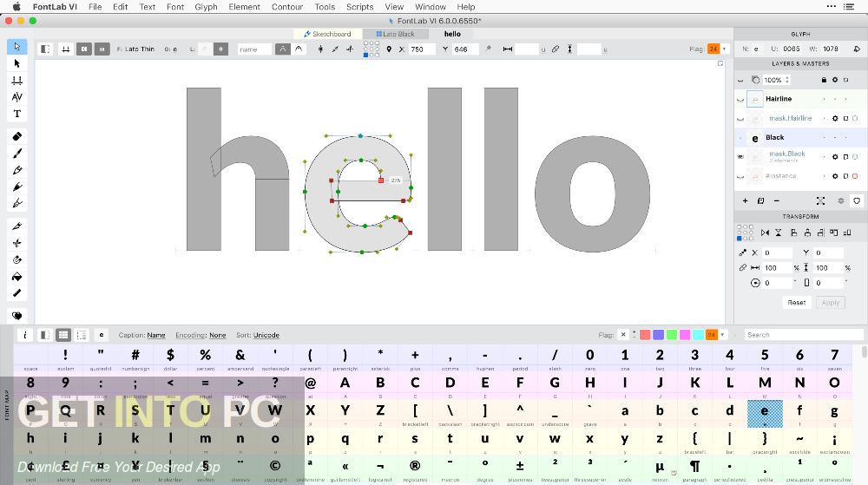This screenshot has height=485, width=868.
Task: Toggle list view in font map bar
Action: click(x=82, y=335)
